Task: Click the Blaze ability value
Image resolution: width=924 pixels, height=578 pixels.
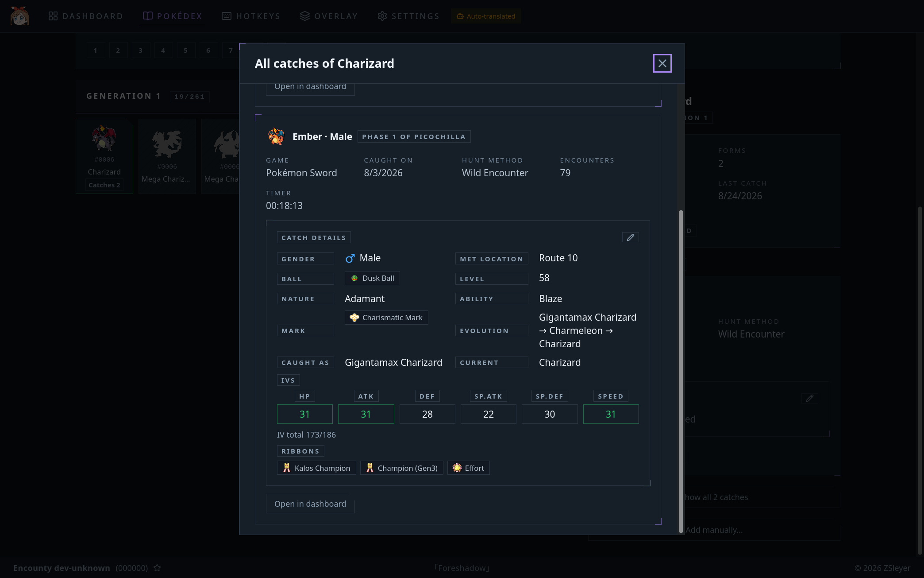Action: (551, 299)
